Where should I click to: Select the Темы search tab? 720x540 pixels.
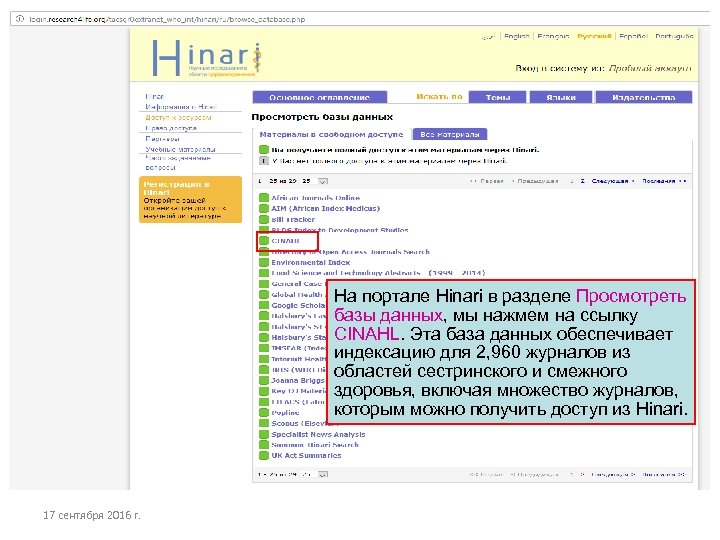click(498, 97)
